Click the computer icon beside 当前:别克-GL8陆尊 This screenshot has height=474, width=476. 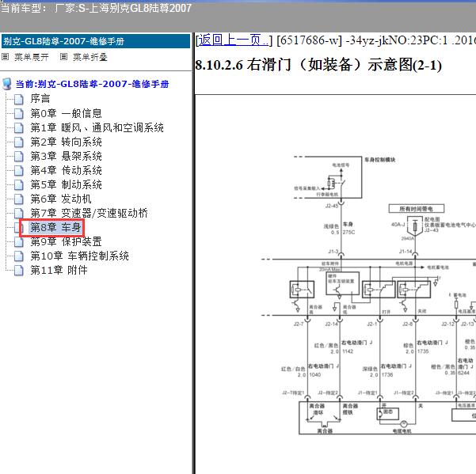[x=6, y=84]
